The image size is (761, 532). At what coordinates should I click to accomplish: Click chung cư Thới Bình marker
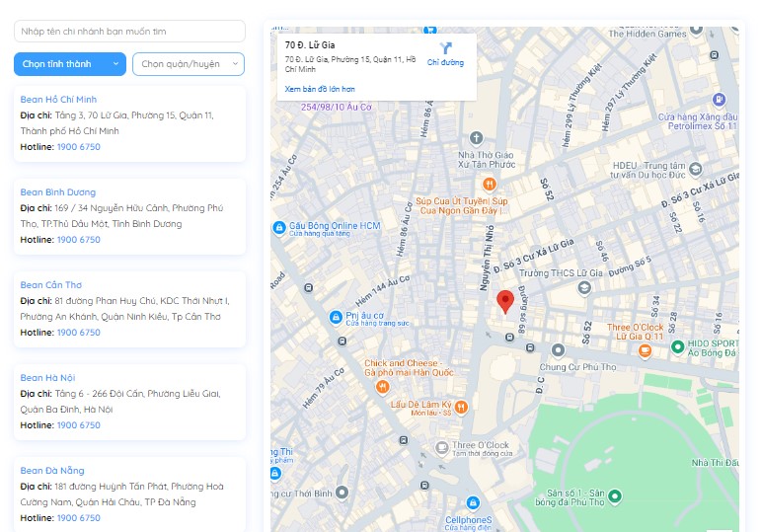(x=342, y=493)
